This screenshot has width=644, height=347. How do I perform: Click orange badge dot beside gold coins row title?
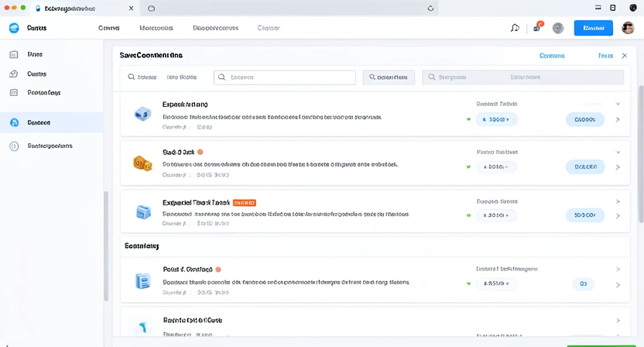point(200,152)
